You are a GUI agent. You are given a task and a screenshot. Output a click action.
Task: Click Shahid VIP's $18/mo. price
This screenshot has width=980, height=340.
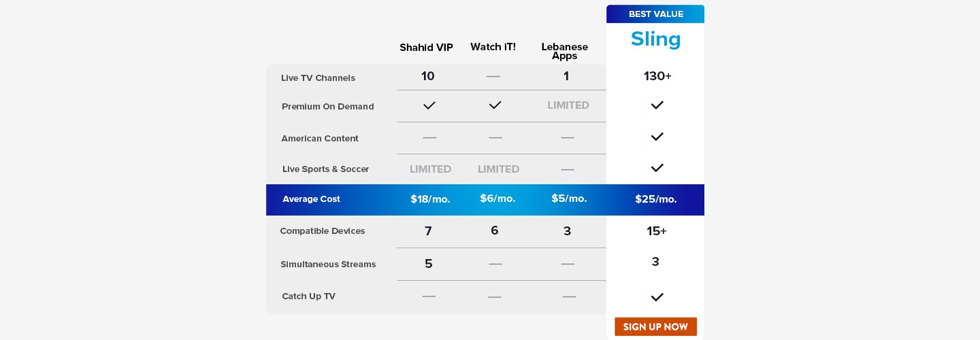(430, 199)
